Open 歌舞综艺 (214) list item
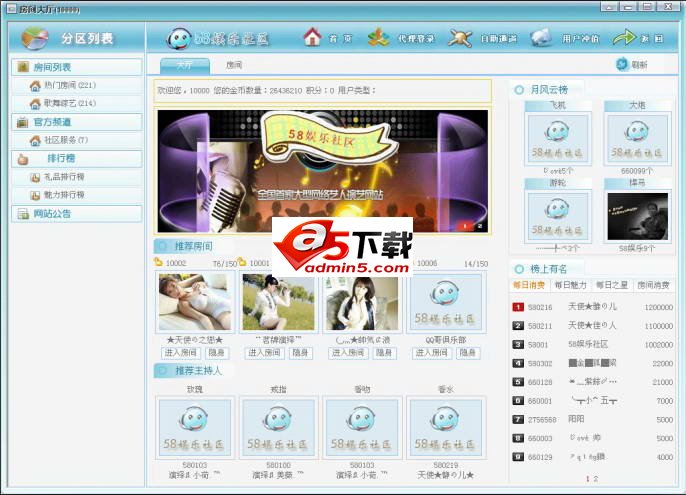686x495 pixels. [77, 104]
